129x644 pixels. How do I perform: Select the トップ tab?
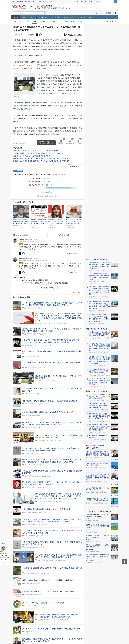point(16,17)
